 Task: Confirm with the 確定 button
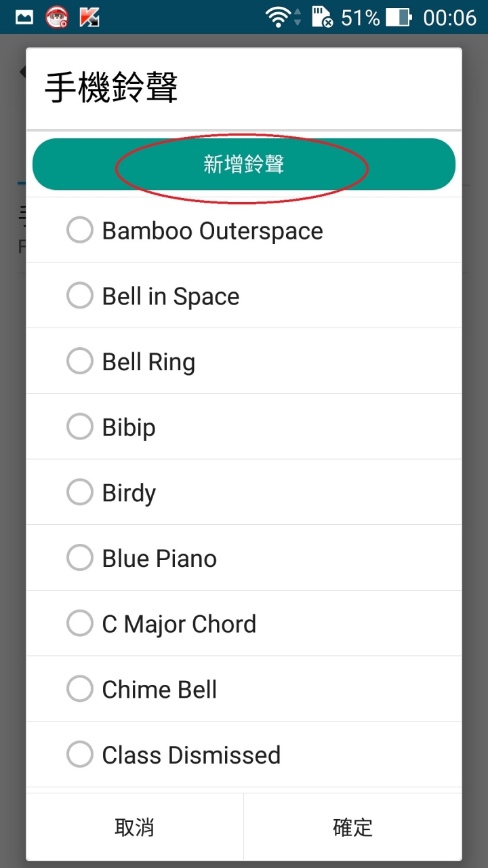click(x=353, y=827)
